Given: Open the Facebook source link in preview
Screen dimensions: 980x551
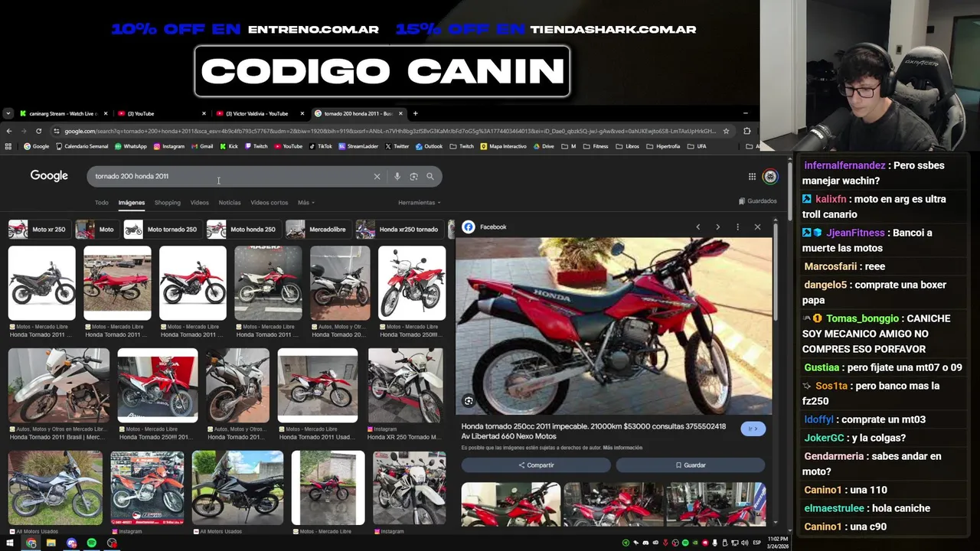Looking at the screenshot, I should click(485, 227).
